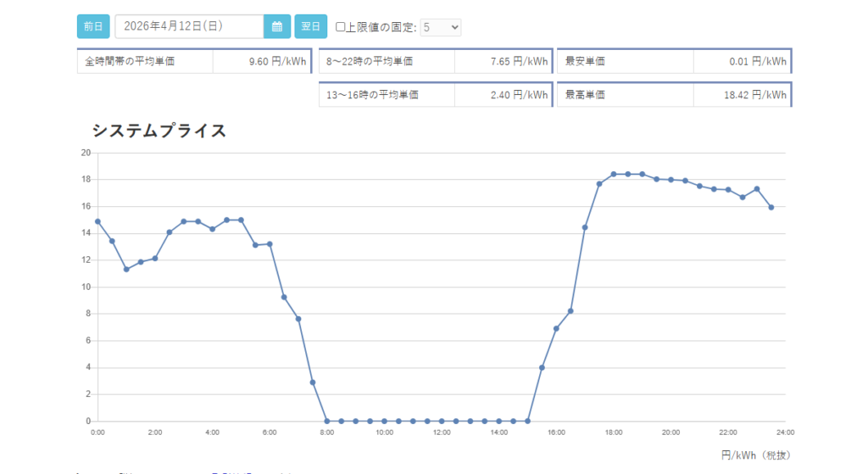Click the chart data point at 0:00
Image resolution: width=868 pixels, height=474 pixels.
[x=97, y=221]
